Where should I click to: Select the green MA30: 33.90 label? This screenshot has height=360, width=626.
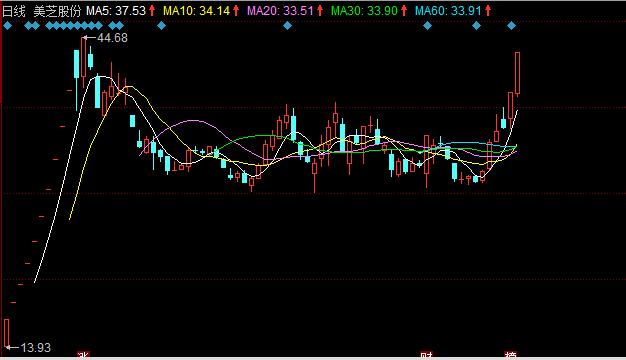(365, 11)
